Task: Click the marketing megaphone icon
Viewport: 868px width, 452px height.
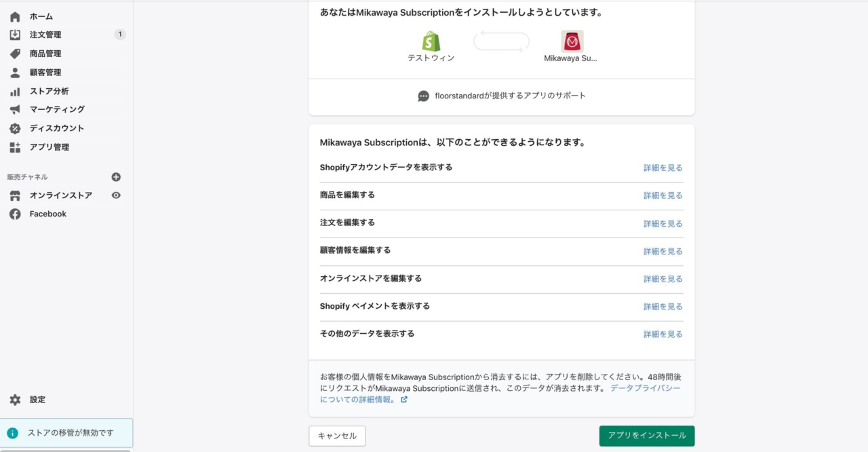Action: click(15, 109)
